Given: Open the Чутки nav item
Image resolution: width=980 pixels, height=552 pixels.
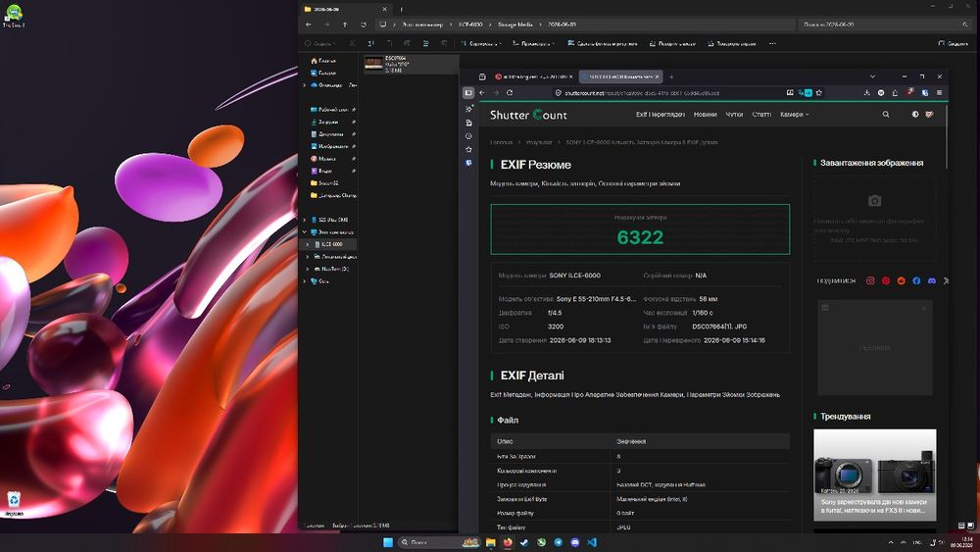Looking at the screenshot, I should [x=734, y=115].
